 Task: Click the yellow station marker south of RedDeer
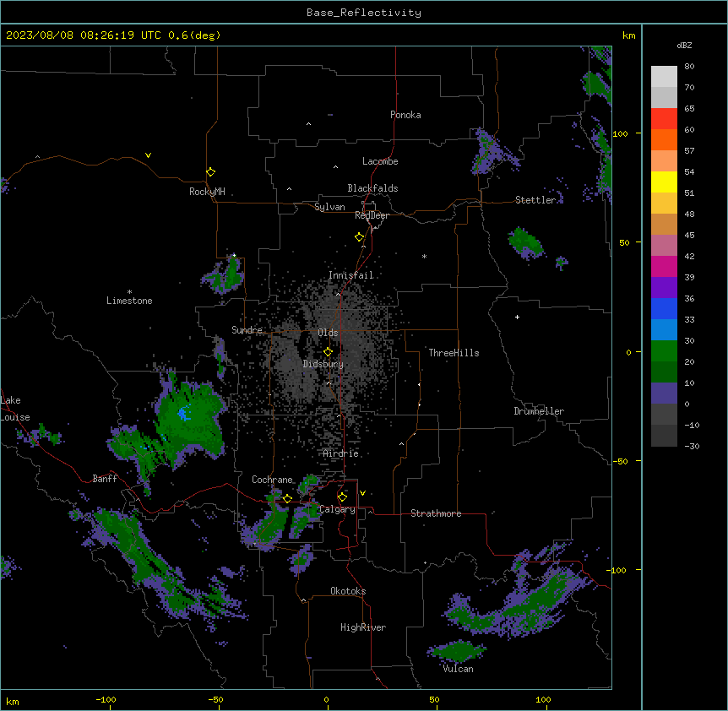pyautogui.click(x=359, y=237)
